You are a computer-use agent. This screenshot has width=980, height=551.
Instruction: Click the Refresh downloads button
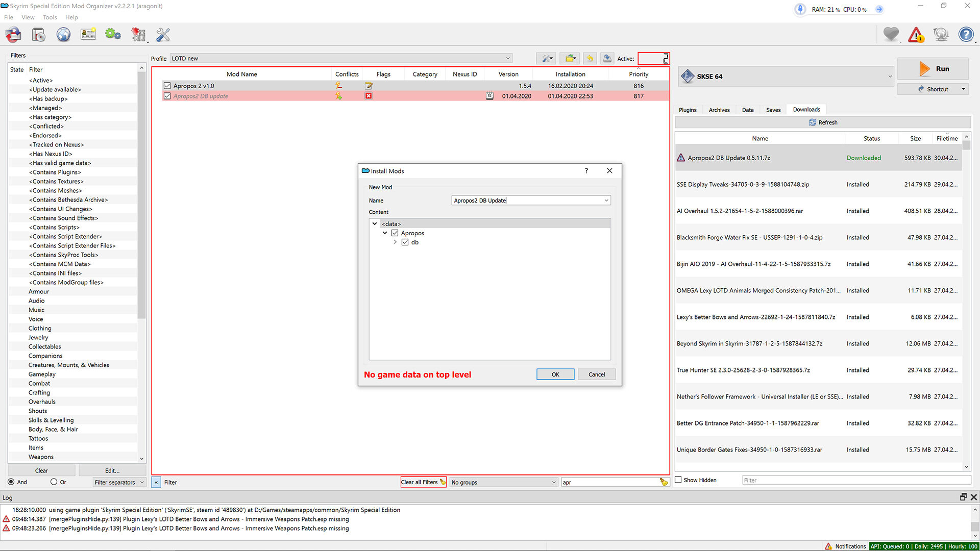point(823,122)
